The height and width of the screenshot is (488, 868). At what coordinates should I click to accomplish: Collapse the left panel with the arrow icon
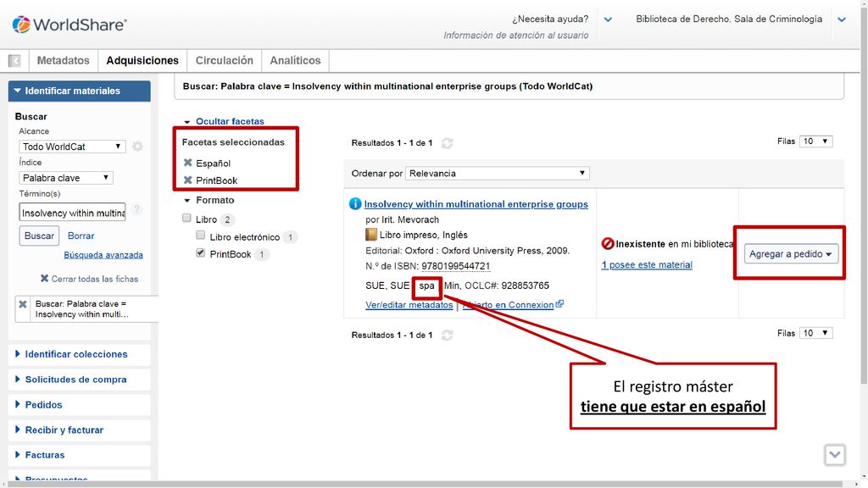tap(15, 61)
